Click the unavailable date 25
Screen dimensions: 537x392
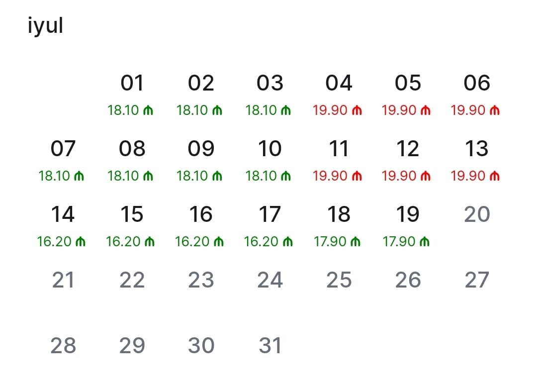click(x=339, y=280)
